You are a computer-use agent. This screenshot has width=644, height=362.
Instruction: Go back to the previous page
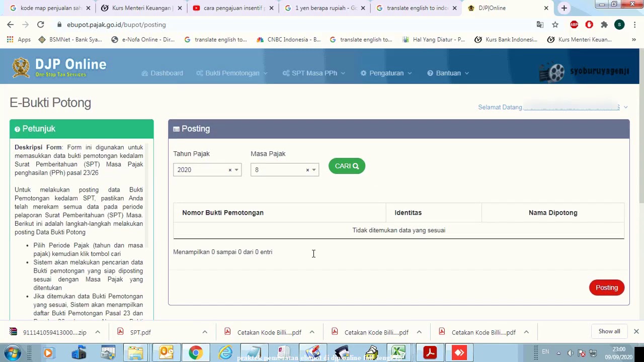[10, 25]
